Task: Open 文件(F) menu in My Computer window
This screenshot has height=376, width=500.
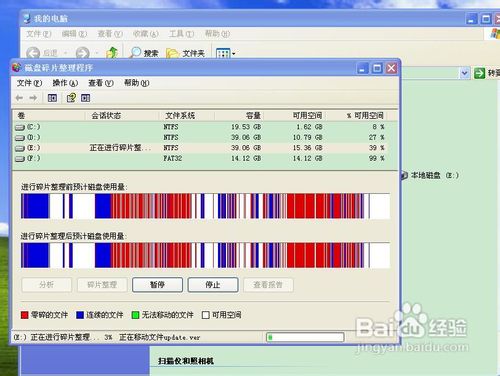Action: click(39, 34)
